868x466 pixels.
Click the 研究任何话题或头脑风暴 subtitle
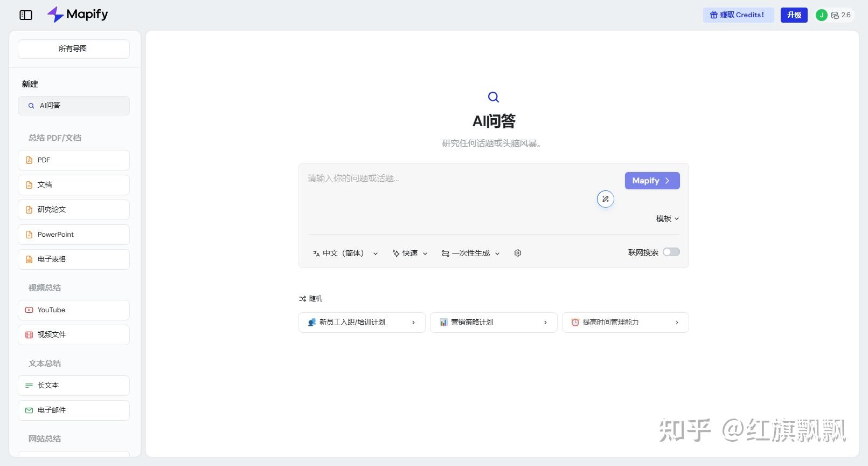(492, 143)
